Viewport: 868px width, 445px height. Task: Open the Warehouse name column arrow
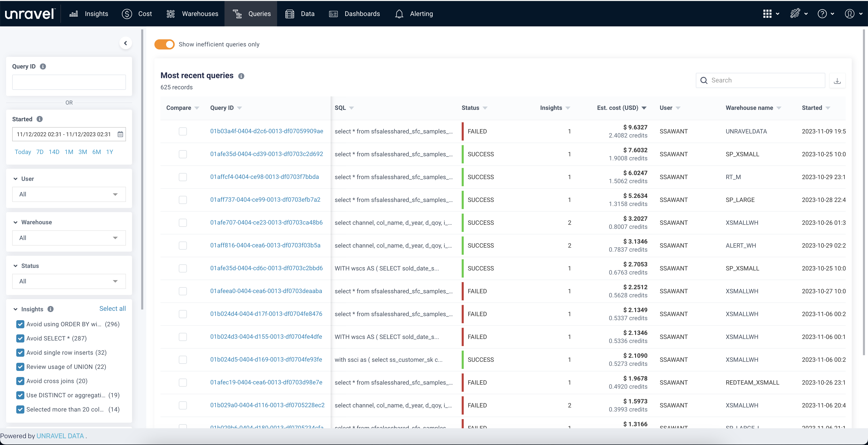[779, 108]
